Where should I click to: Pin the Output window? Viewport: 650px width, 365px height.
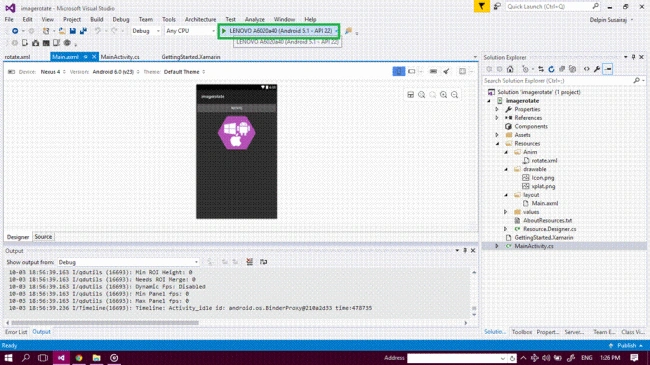pos(465,251)
